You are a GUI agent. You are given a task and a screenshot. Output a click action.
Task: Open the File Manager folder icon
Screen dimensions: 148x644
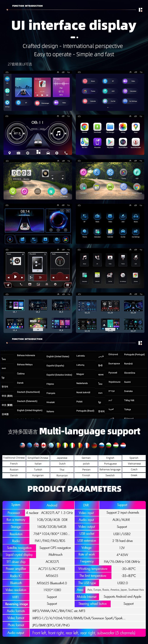click(110, 127)
